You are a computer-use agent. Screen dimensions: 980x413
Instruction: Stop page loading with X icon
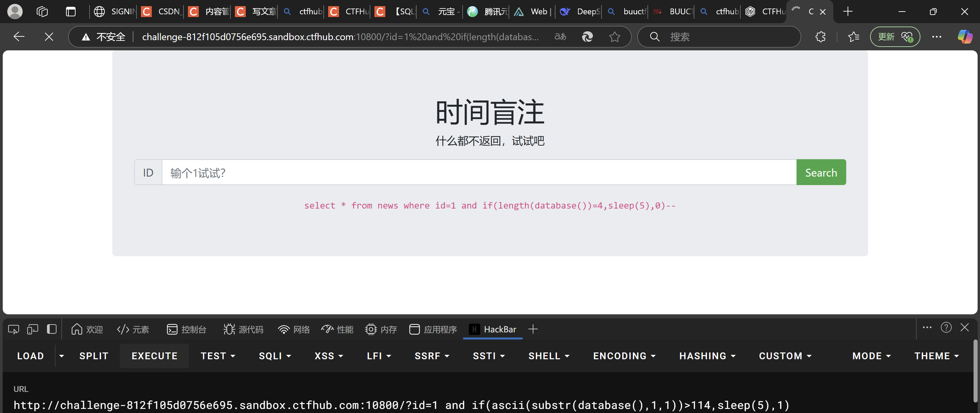tap(49, 37)
